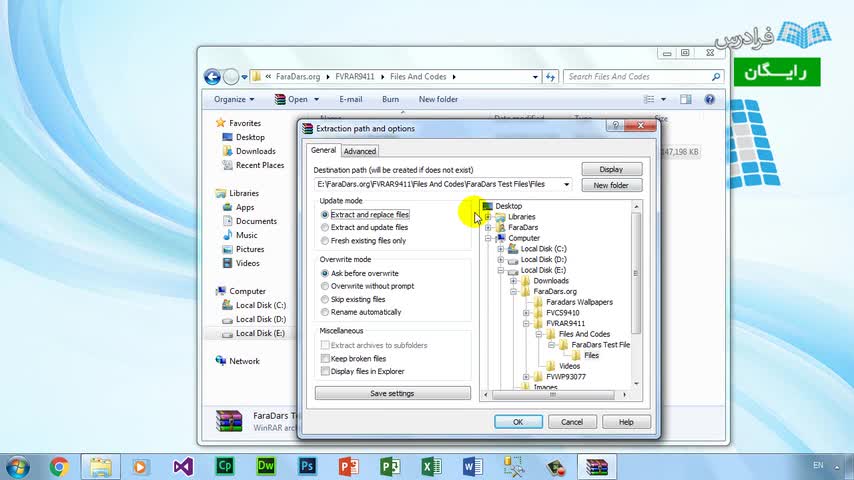Switch to the General tab
Image resolution: width=854 pixels, height=480 pixels.
pyautogui.click(x=324, y=150)
